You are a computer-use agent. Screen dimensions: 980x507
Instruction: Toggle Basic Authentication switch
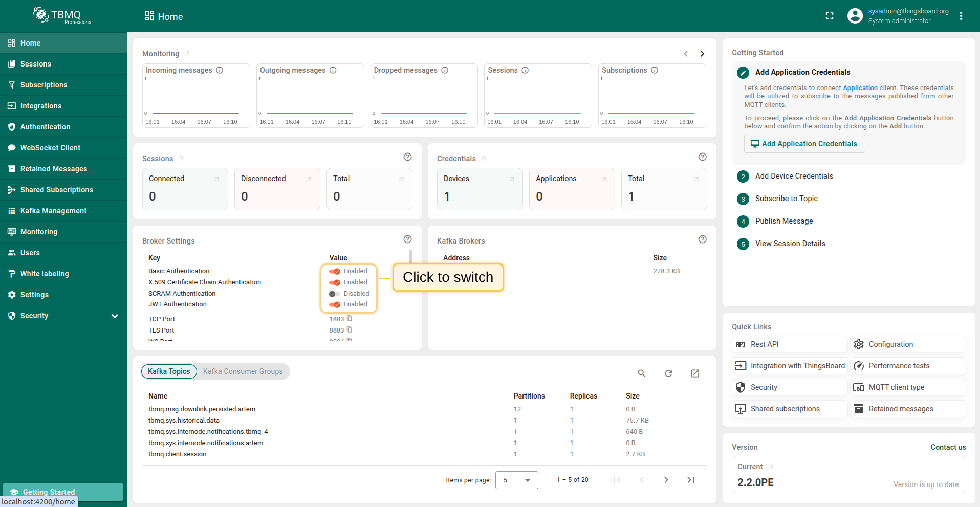(x=335, y=271)
